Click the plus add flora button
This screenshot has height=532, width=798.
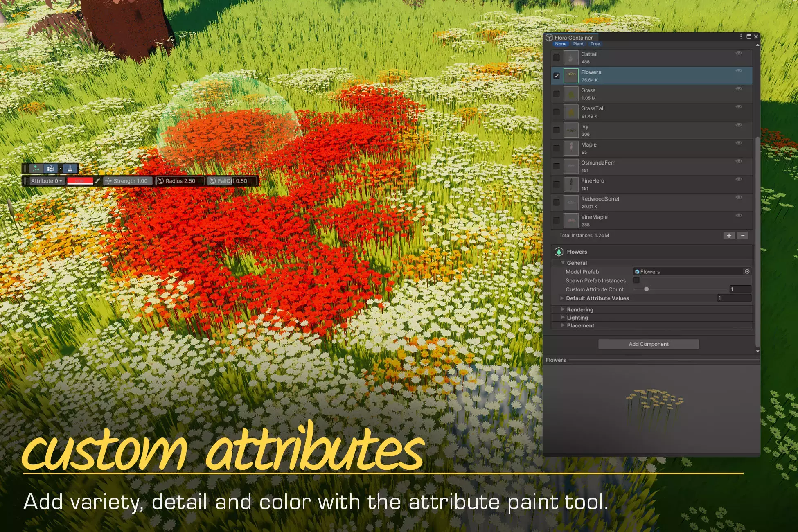click(x=729, y=236)
